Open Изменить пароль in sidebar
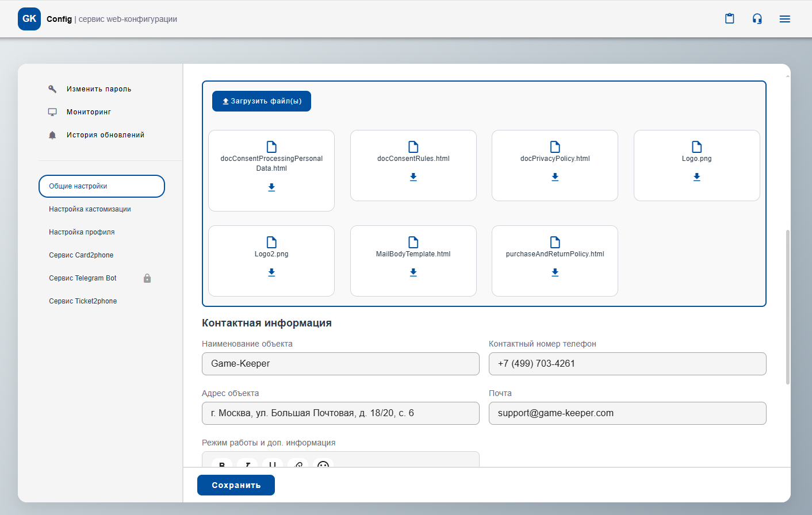Screen dimensions: 812x515 click(x=98, y=89)
